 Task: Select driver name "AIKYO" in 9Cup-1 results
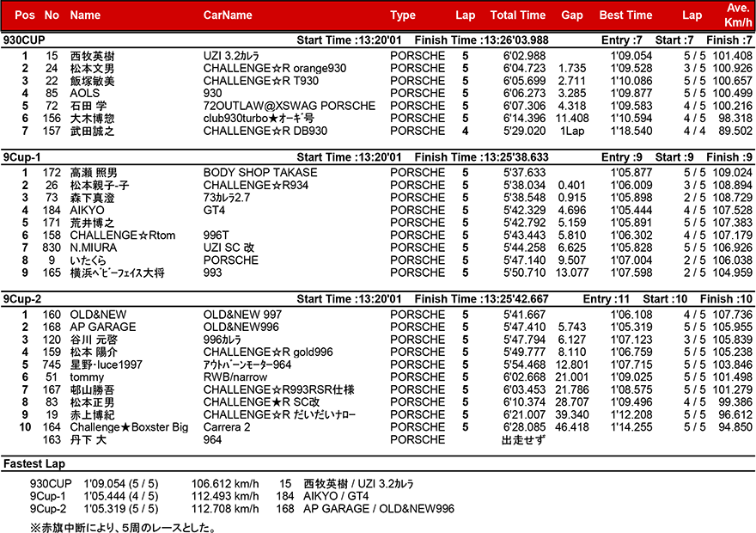pyautogui.click(x=88, y=211)
